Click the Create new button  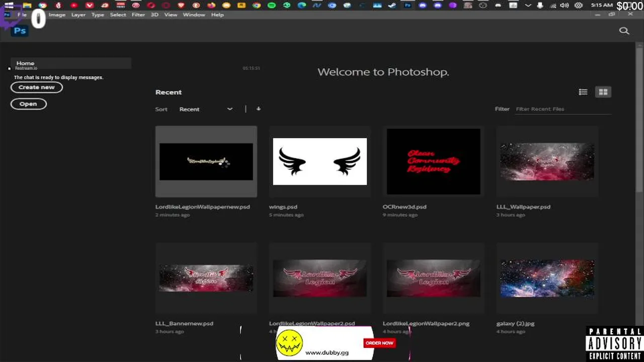coord(36,87)
